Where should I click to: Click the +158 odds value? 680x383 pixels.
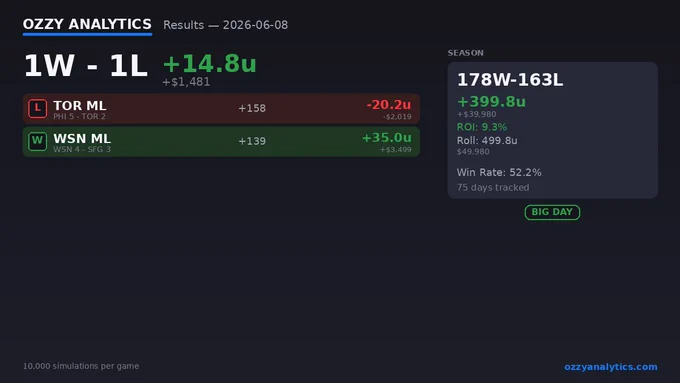(x=252, y=108)
